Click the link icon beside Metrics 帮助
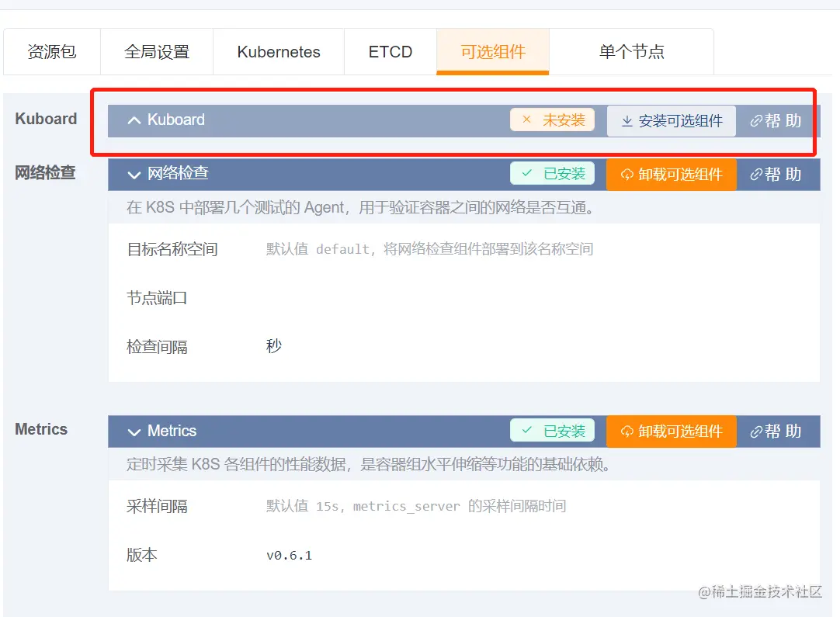840x617 pixels. pyautogui.click(x=756, y=432)
